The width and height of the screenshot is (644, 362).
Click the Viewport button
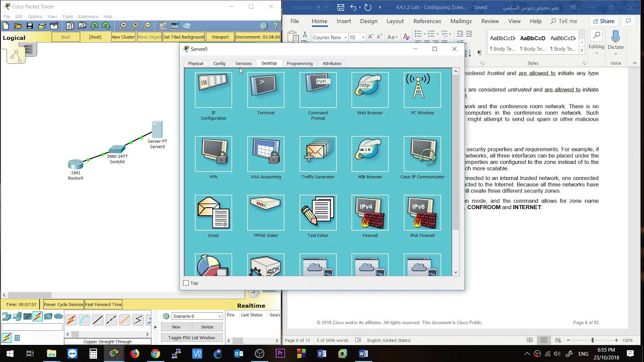(220, 37)
